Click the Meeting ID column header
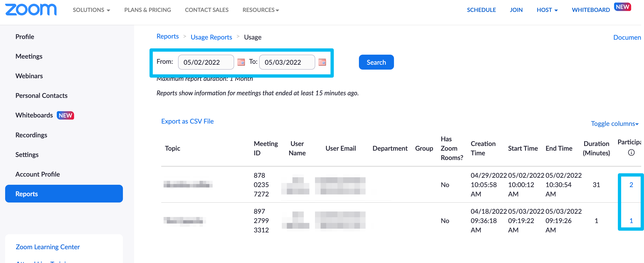Screen dimensions: 644x263 pos(265,148)
